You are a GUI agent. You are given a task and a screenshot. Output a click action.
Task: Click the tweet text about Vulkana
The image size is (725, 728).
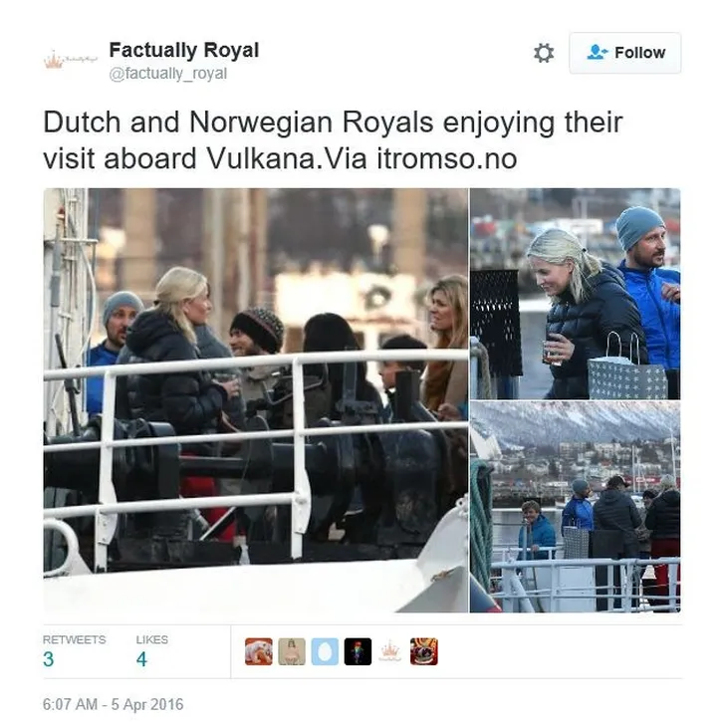333,140
